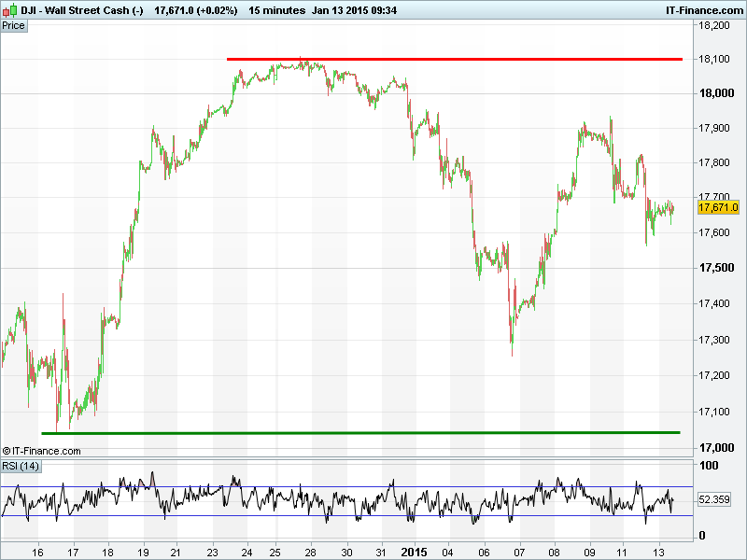This screenshot has height=560, width=747.
Task: Click the 52.359 RSI value tag
Action: pyautogui.click(x=716, y=500)
